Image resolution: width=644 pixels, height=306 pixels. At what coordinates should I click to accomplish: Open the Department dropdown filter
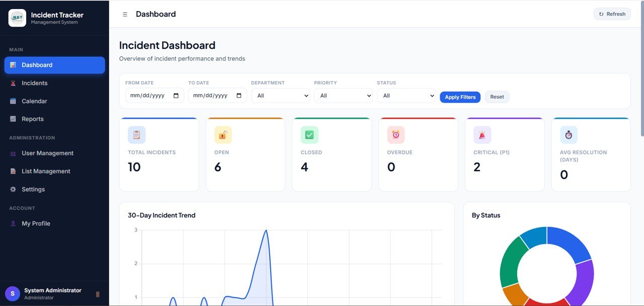click(x=281, y=96)
